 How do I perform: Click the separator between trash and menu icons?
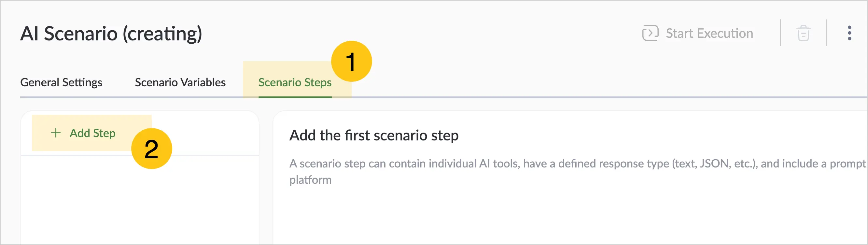(x=827, y=33)
